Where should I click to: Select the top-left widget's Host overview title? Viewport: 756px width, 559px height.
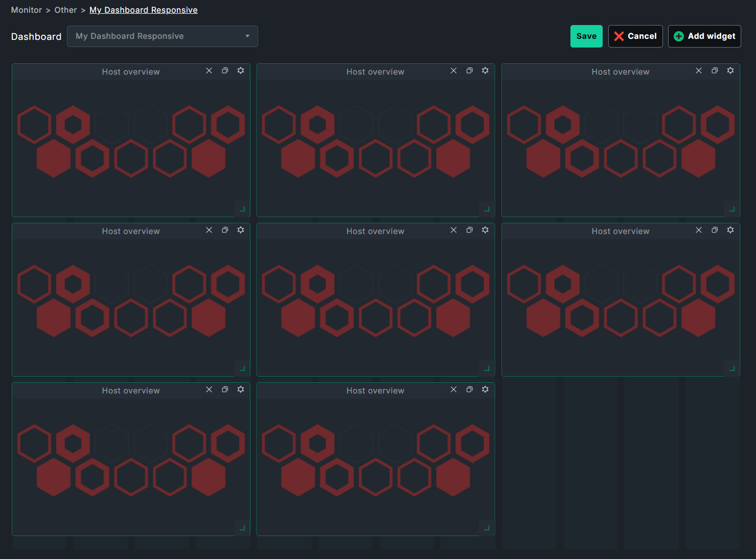pos(131,72)
